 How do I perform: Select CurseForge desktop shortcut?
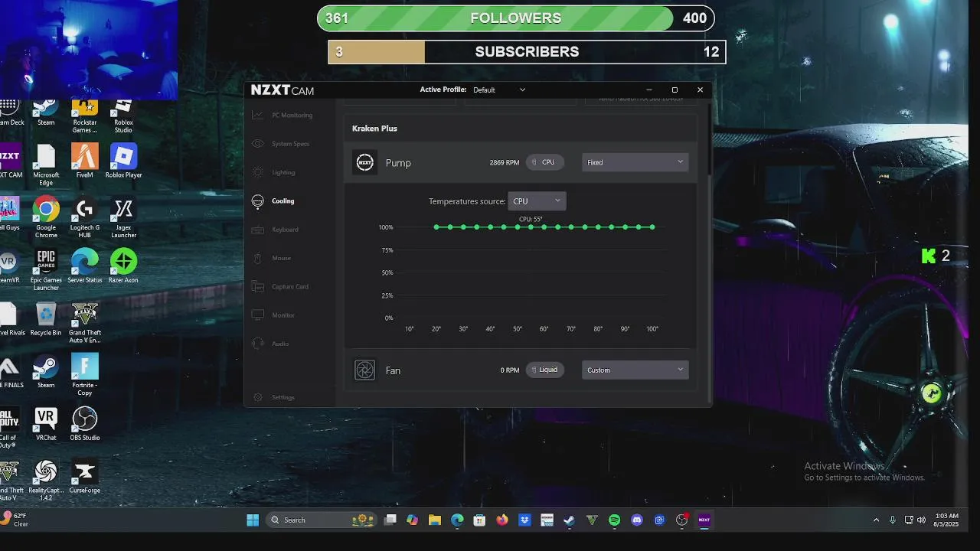(x=85, y=477)
